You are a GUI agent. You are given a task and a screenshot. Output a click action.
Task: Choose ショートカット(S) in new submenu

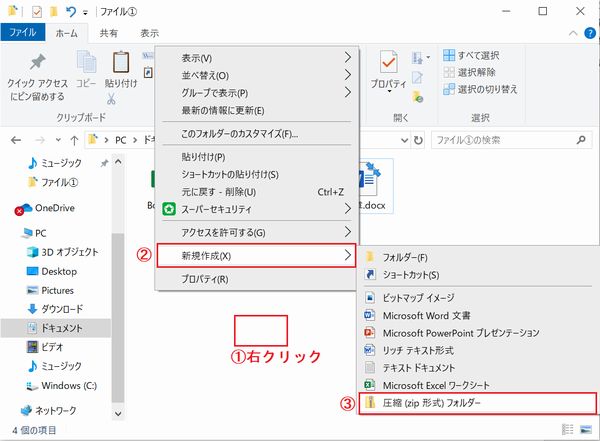tap(478, 274)
